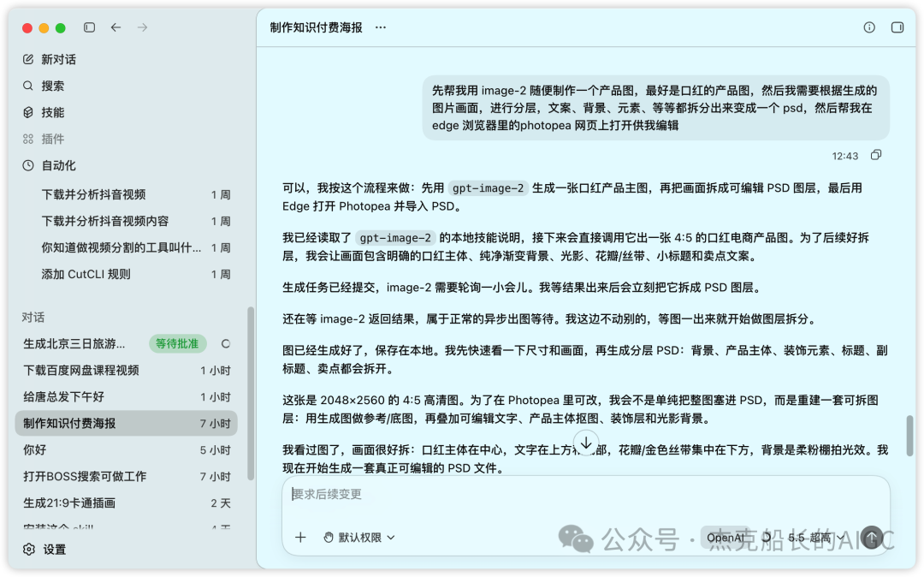This screenshot has width=924, height=577.
Task: Open the 打开BOSS搜索可做工作 conversation
Action: pyautogui.click(x=127, y=476)
